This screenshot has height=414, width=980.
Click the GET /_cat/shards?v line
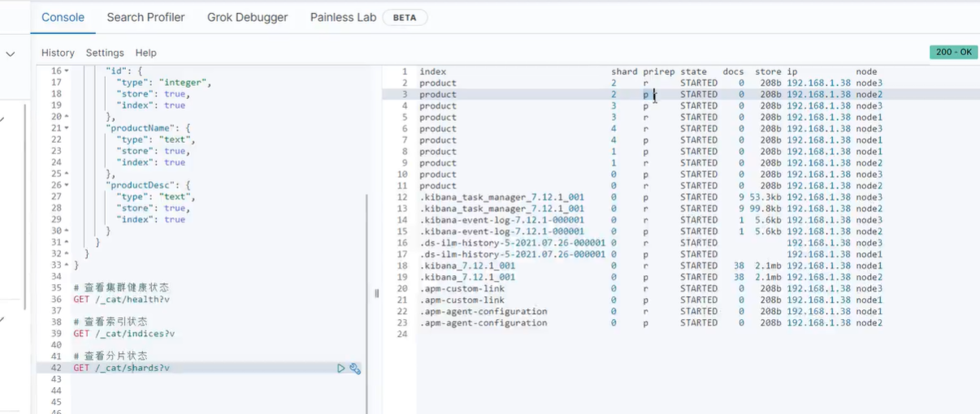[121, 368]
